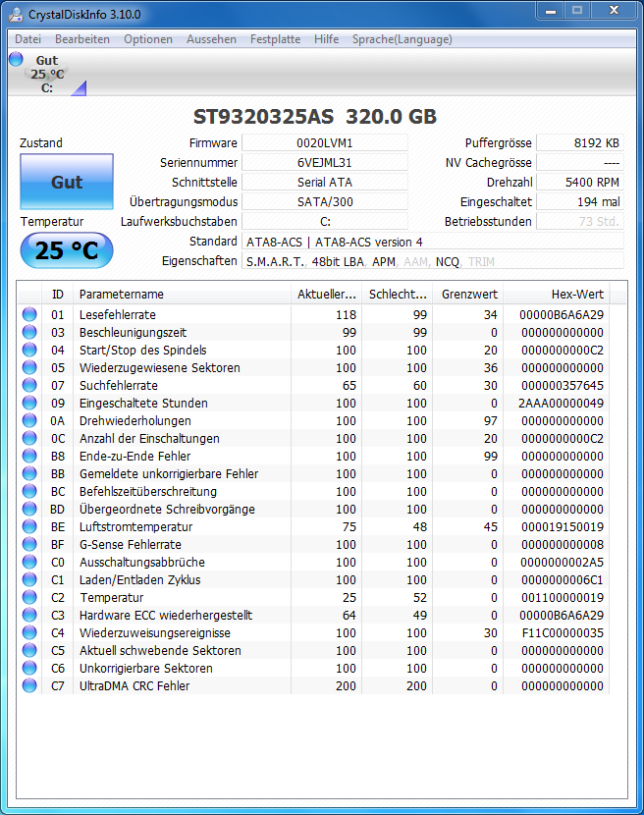Click the blue status orb above the C: drive
The image size is (644, 815).
16,59
